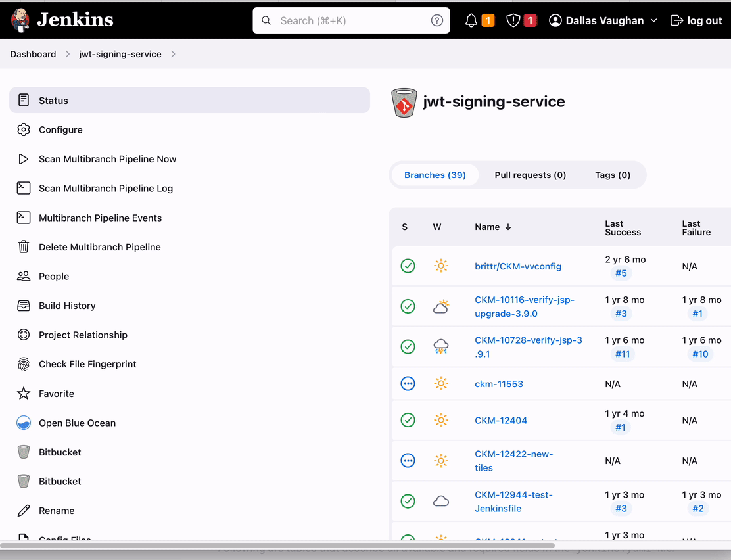Open Blue Ocean from the sidebar

point(76,423)
